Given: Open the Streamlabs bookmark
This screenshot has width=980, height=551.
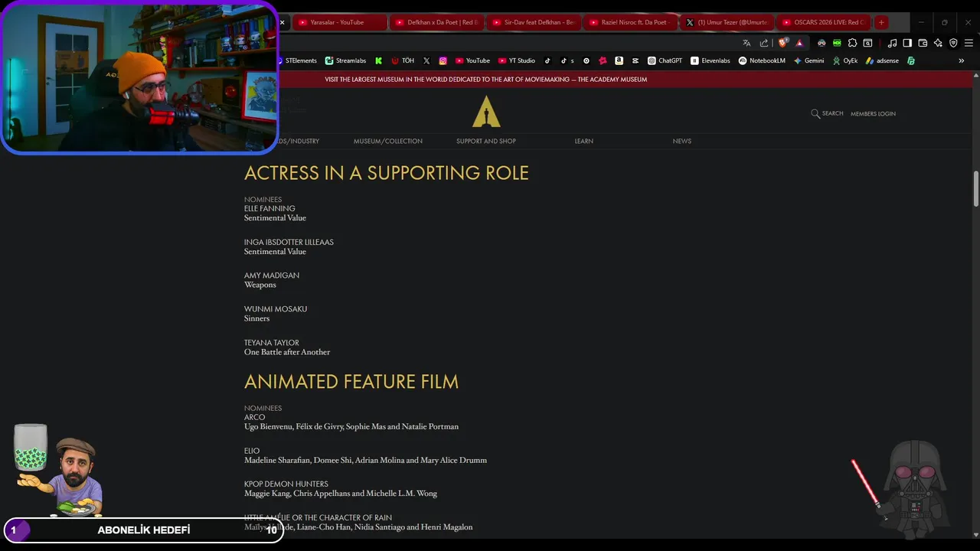Looking at the screenshot, I should coord(345,60).
